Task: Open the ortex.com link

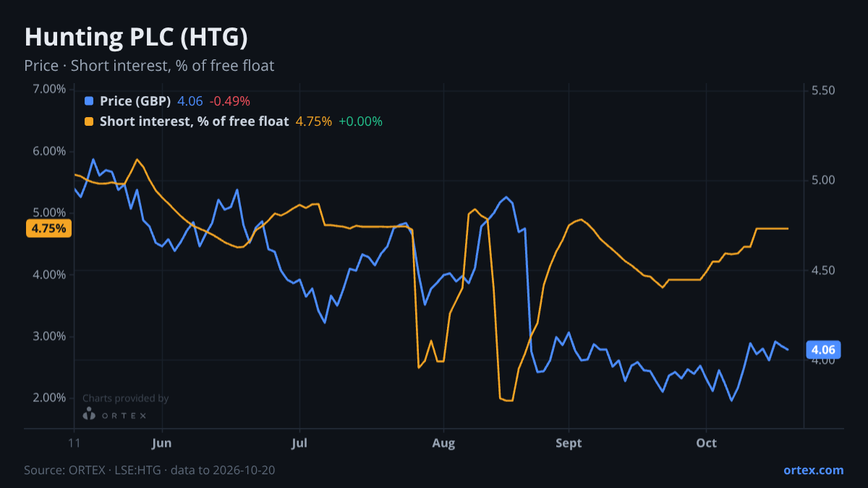Action: (x=814, y=470)
